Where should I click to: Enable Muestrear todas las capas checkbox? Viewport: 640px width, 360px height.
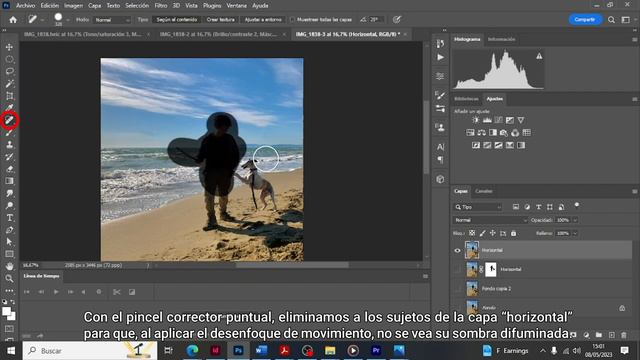(x=292, y=20)
